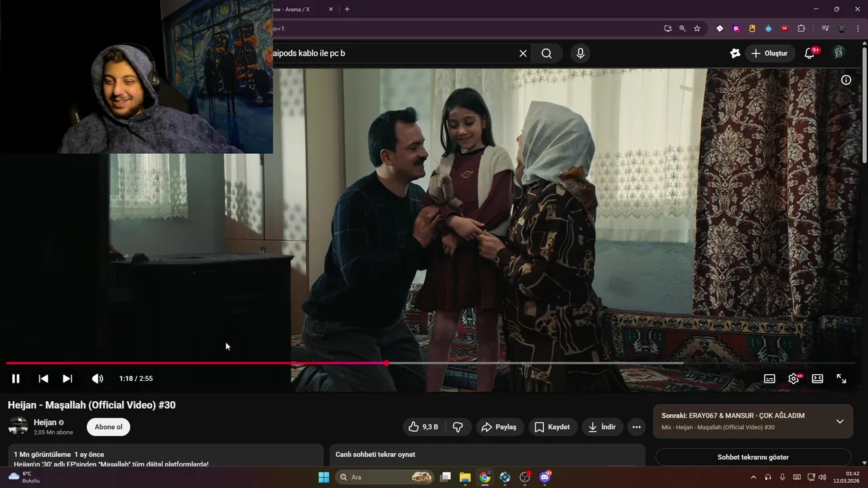Viewport: 868px width, 488px height.
Task: Open Windows Start menu
Action: click(x=324, y=477)
